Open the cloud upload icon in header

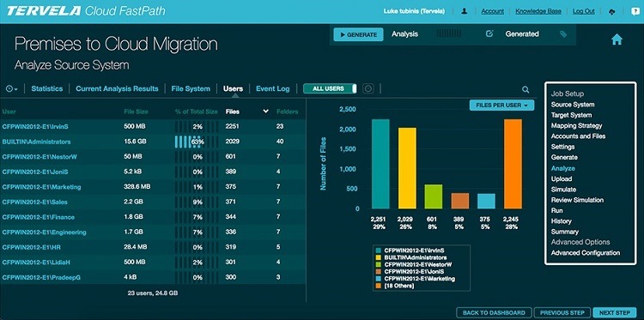(612, 12)
